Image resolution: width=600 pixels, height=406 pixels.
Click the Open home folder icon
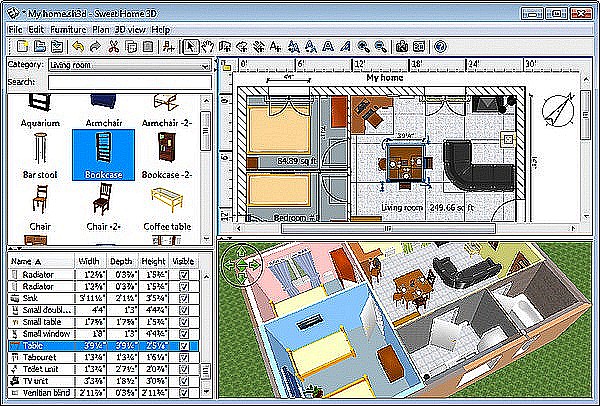pos(40,47)
